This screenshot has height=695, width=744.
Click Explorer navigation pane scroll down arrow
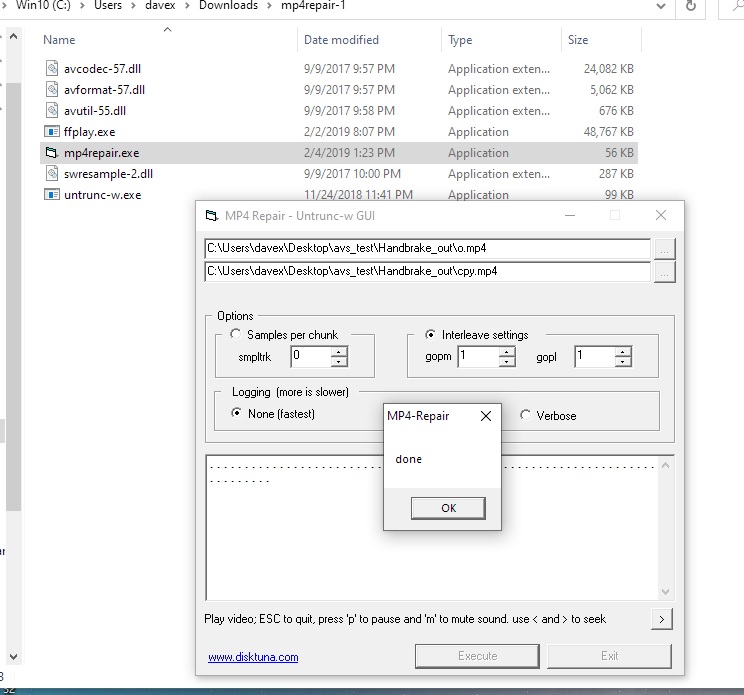(14, 657)
